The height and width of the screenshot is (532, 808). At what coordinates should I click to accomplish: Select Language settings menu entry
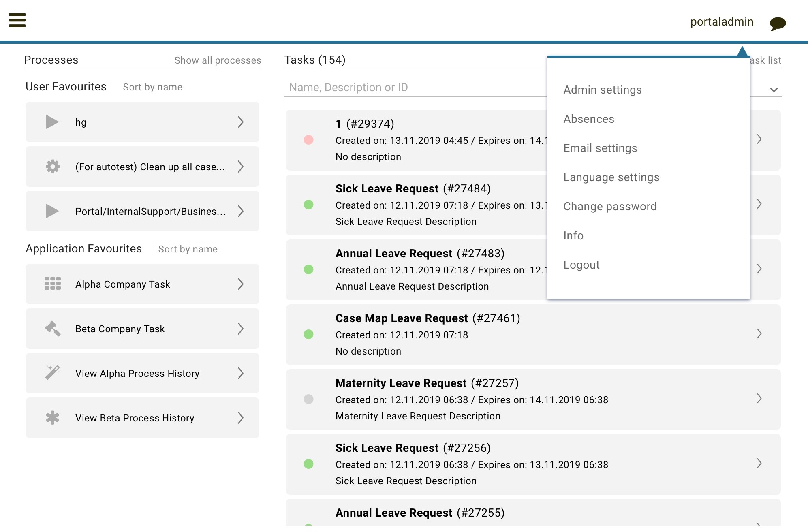[x=611, y=177]
